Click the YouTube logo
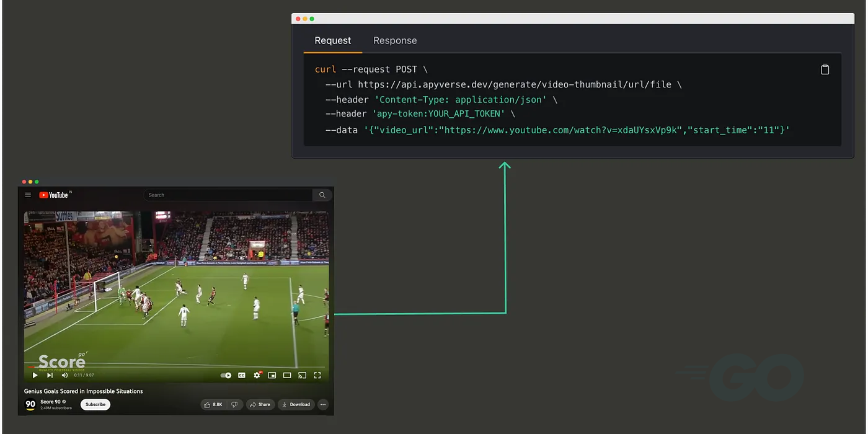 55,195
